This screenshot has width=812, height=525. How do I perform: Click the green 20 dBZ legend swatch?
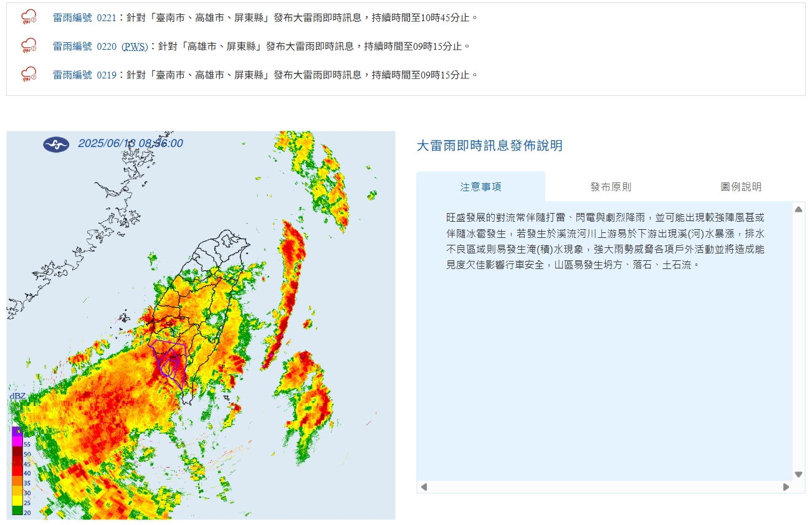17,511
